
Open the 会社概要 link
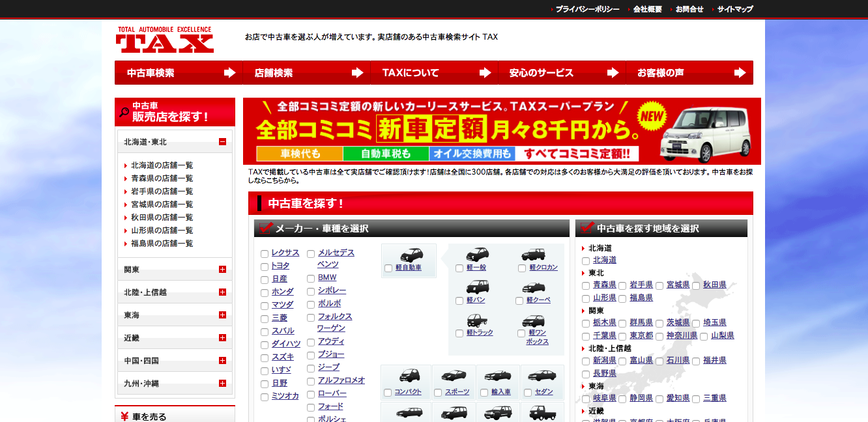point(648,9)
